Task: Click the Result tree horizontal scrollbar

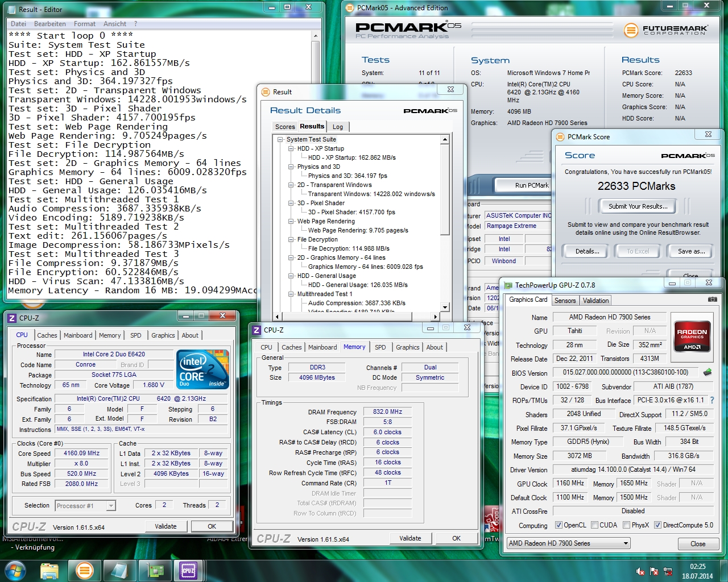Action: 356,317
